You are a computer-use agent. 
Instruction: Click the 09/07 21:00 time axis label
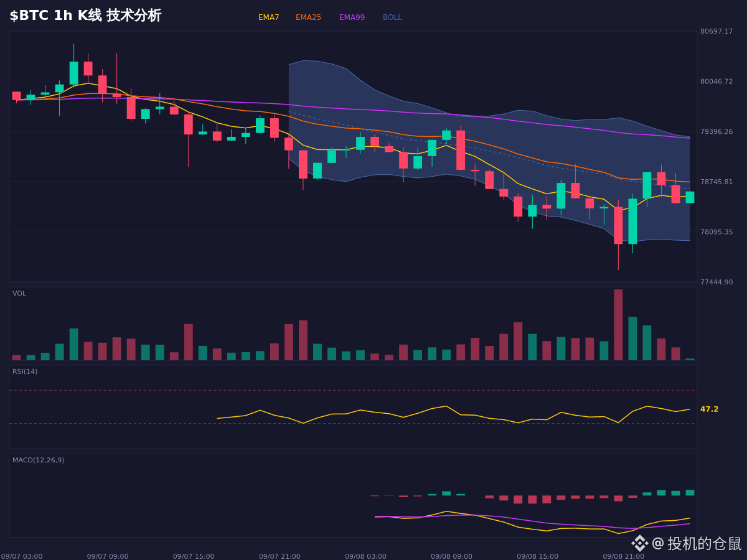tap(280, 556)
